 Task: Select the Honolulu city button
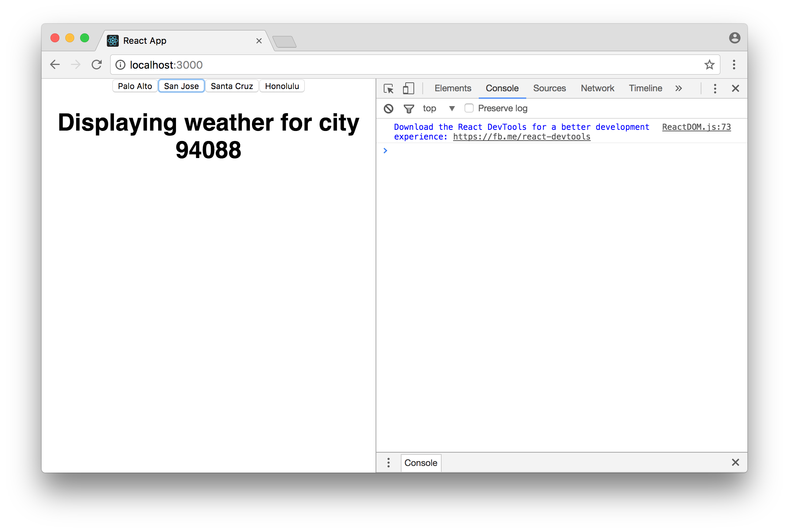(x=282, y=86)
